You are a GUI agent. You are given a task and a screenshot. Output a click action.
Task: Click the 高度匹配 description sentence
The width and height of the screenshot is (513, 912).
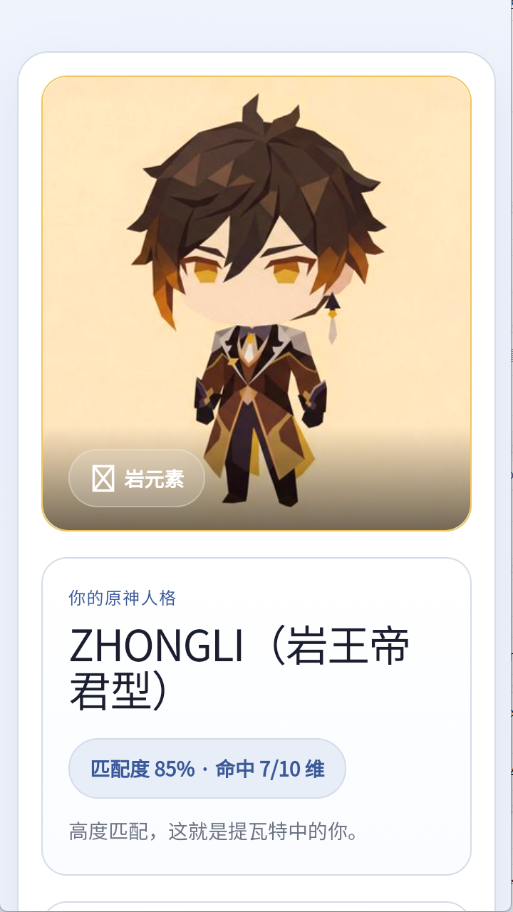coord(214,832)
